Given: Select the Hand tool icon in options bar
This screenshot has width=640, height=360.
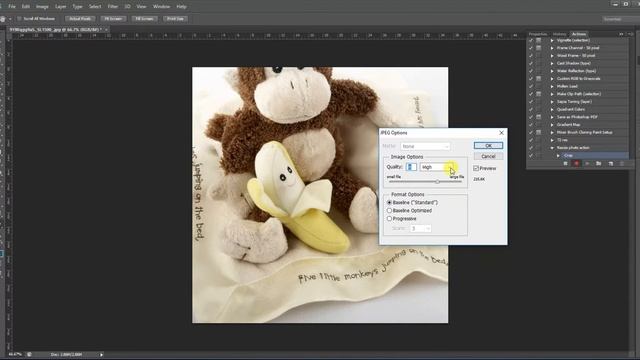Looking at the screenshot, I should click(x=3, y=19).
